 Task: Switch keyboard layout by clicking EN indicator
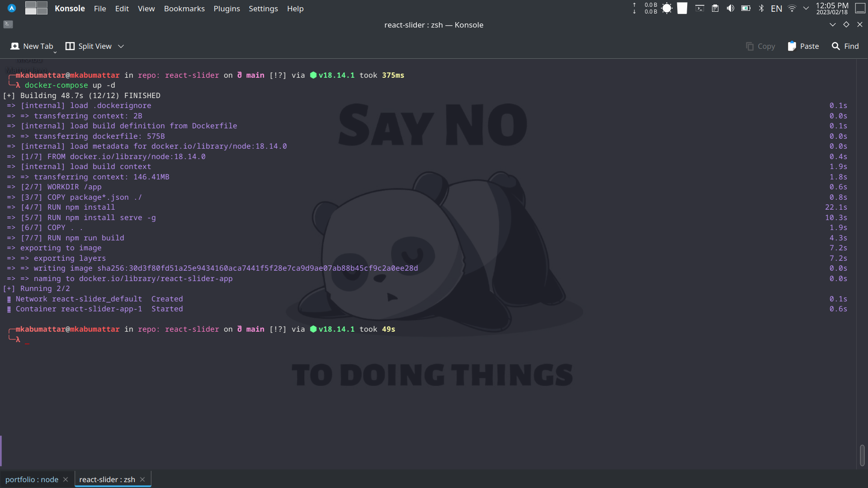point(777,8)
